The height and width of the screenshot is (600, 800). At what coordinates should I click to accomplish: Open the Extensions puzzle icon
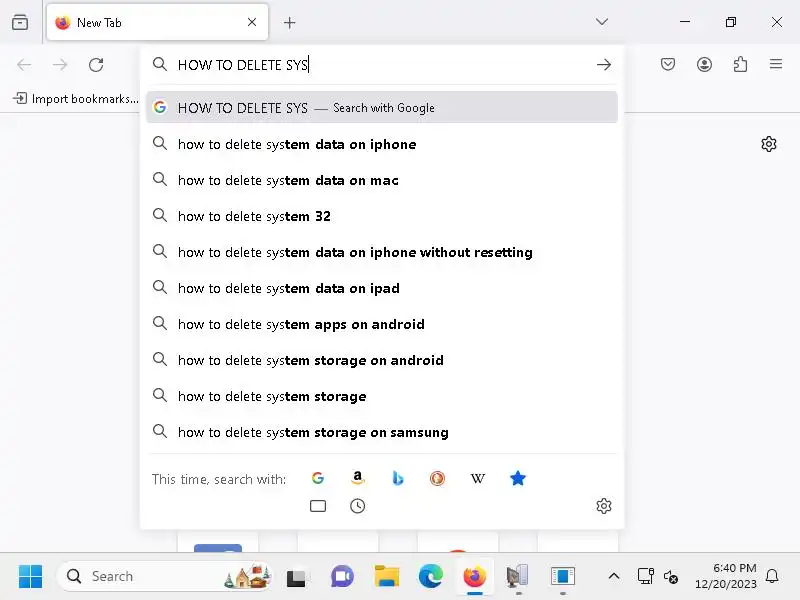[x=740, y=64]
